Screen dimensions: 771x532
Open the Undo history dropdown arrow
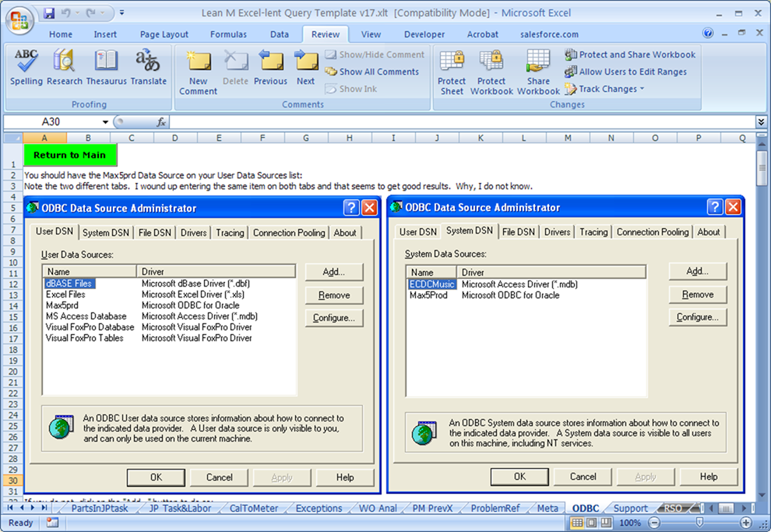76,12
